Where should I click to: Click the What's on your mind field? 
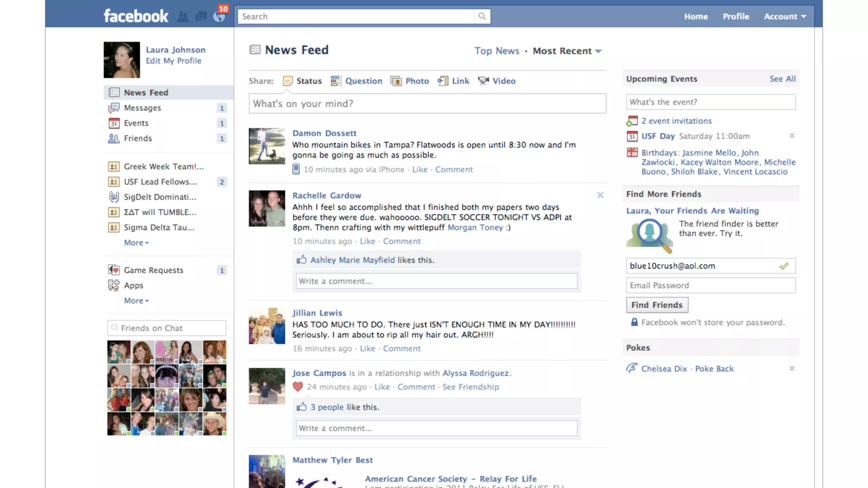(427, 104)
